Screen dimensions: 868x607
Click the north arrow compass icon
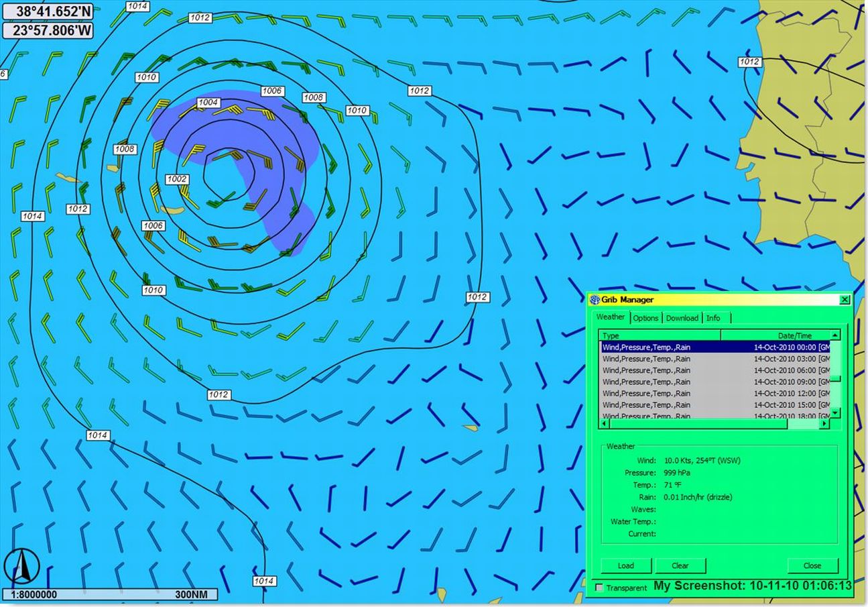coord(21,567)
